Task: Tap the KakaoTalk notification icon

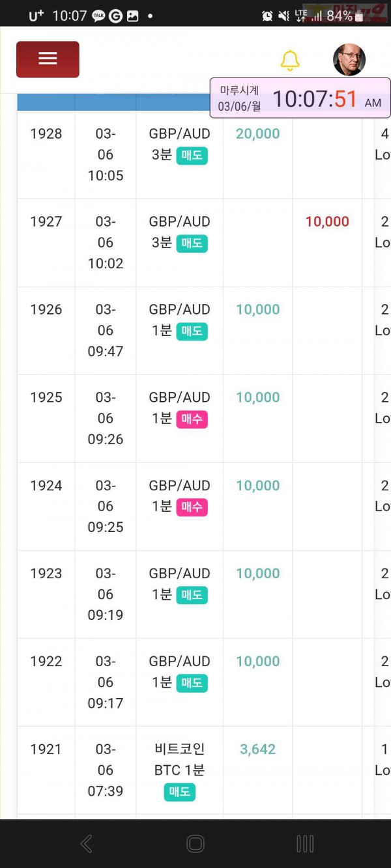Action: pos(98,16)
